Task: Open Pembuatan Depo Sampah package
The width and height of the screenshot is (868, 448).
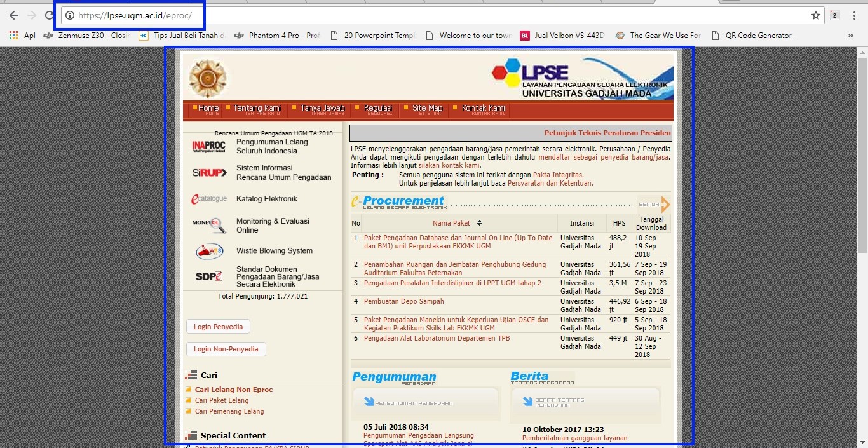Action: click(x=404, y=301)
